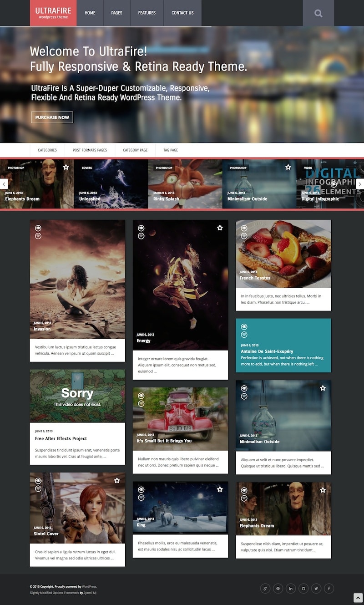Click the star icon on King card
Image resolution: width=364 pixels, height=605 pixels.
click(x=220, y=489)
